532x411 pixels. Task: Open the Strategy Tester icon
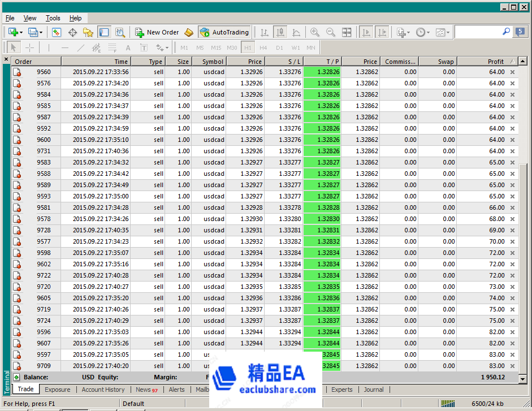pyautogui.click(x=120, y=32)
